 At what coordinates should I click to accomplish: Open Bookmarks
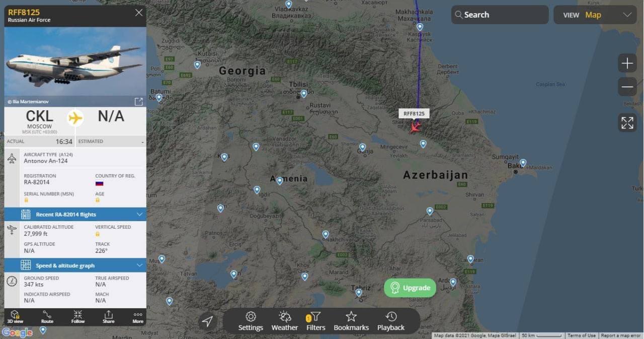(x=351, y=321)
